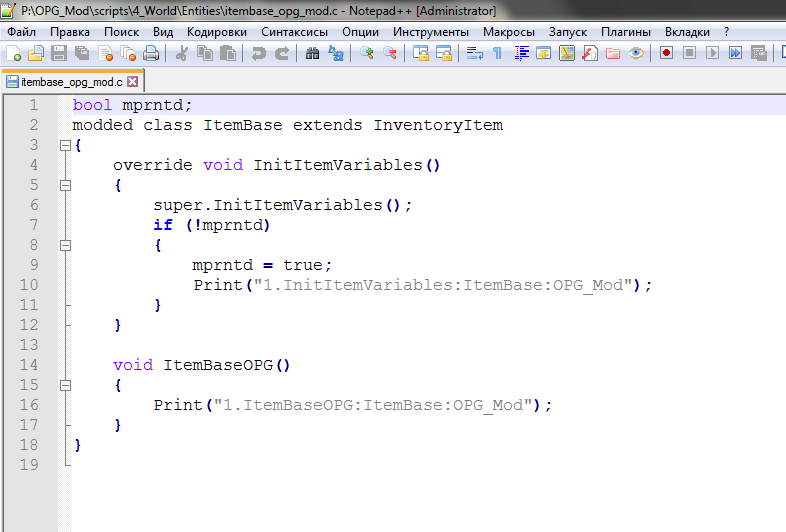
Task: Click the text 'bool mprntd;'
Action: click(x=132, y=105)
